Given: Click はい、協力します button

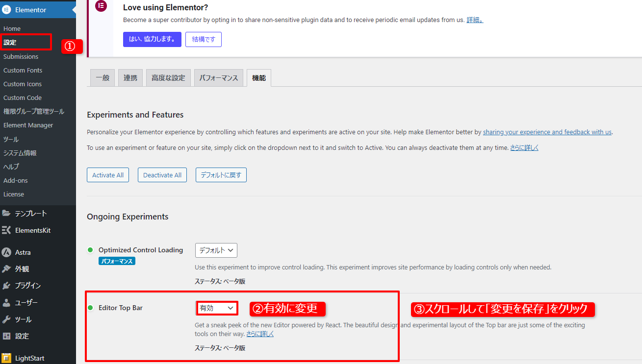Looking at the screenshot, I should [x=152, y=39].
